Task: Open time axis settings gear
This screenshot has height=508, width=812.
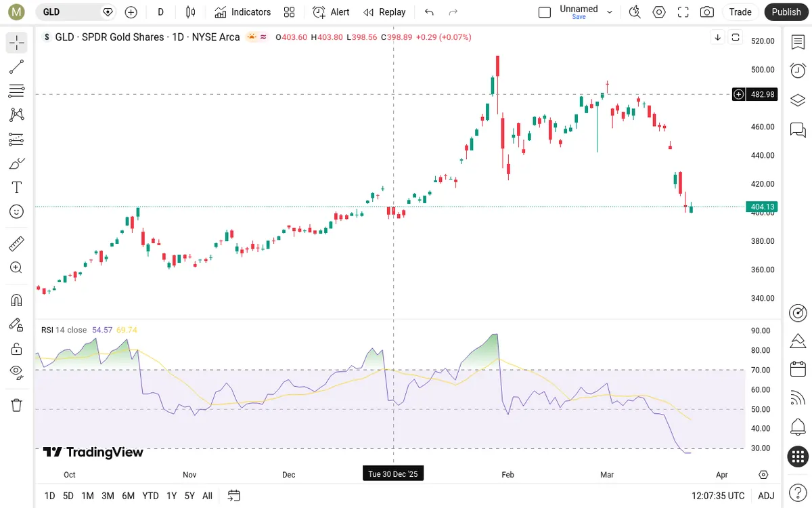Action: click(764, 474)
